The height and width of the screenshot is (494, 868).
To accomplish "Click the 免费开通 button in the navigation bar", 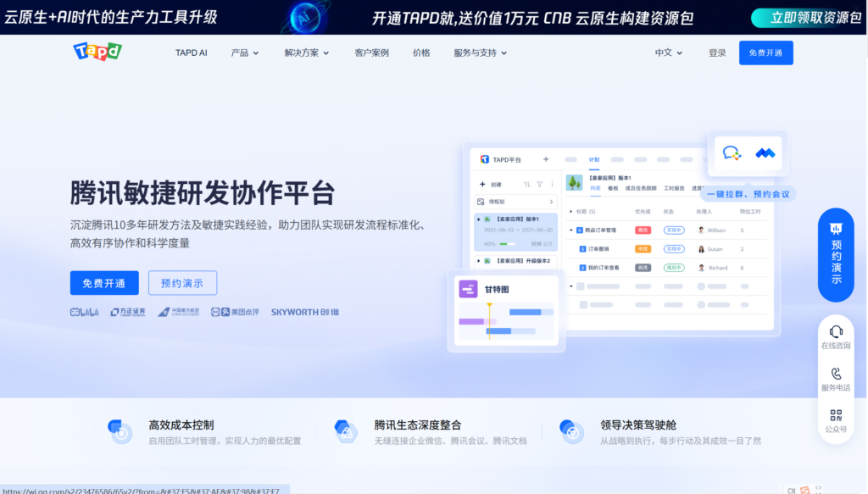I will pos(765,53).
